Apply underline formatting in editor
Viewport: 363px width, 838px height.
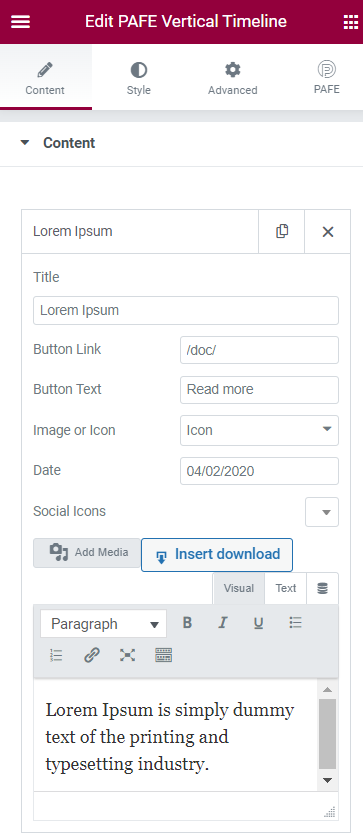click(x=259, y=623)
